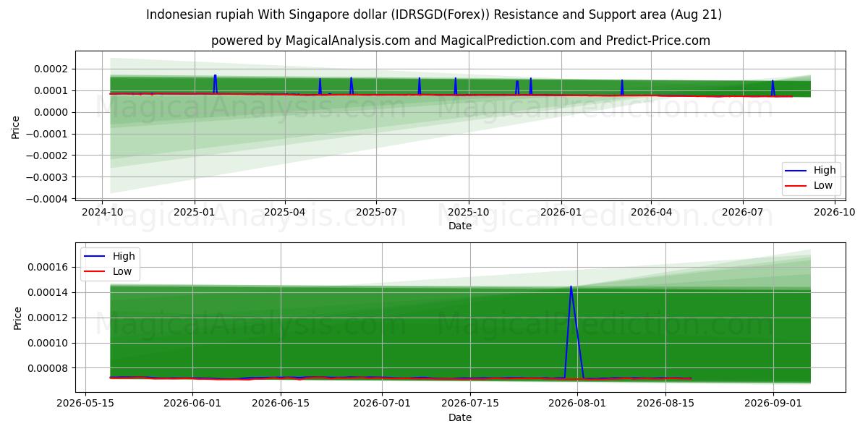Click the 0.00016 y-axis label in bottom chart
Image resolution: width=868 pixels, height=434 pixels.
(x=49, y=267)
